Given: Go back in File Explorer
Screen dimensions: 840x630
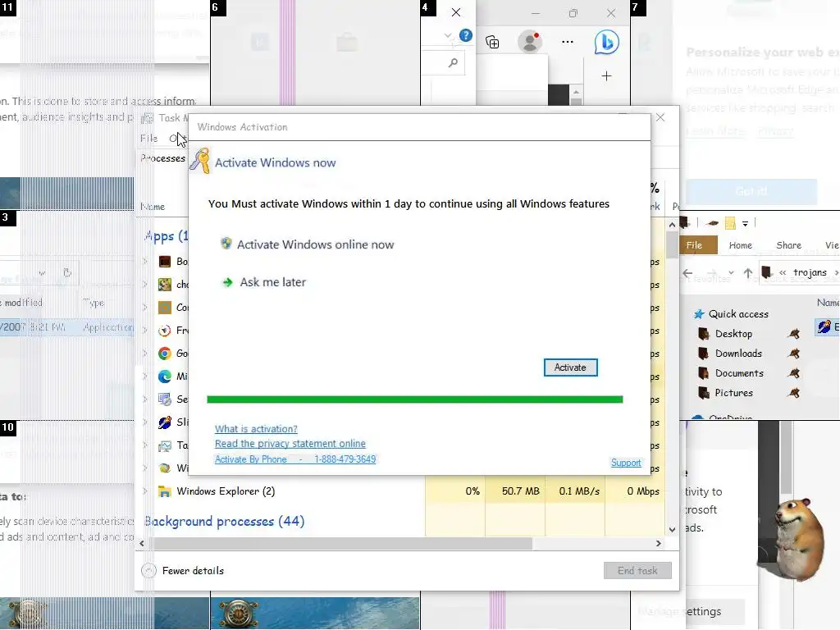Looking at the screenshot, I should pyautogui.click(x=688, y=273).
